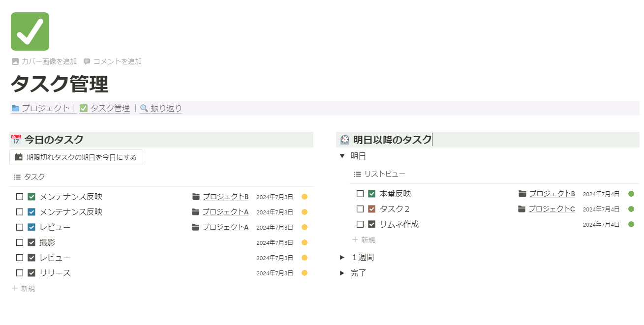Image resolution: width=644 pixels, height=325 pixels.
Task: Click the green checkmark page icon
Action: coord(30,31)
